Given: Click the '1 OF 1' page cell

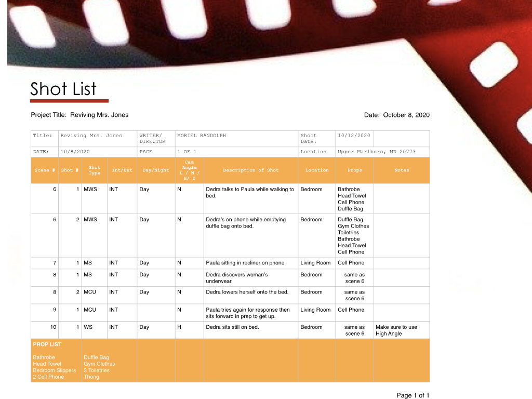Looking at the screenshot, I should (x=187, y=152).
